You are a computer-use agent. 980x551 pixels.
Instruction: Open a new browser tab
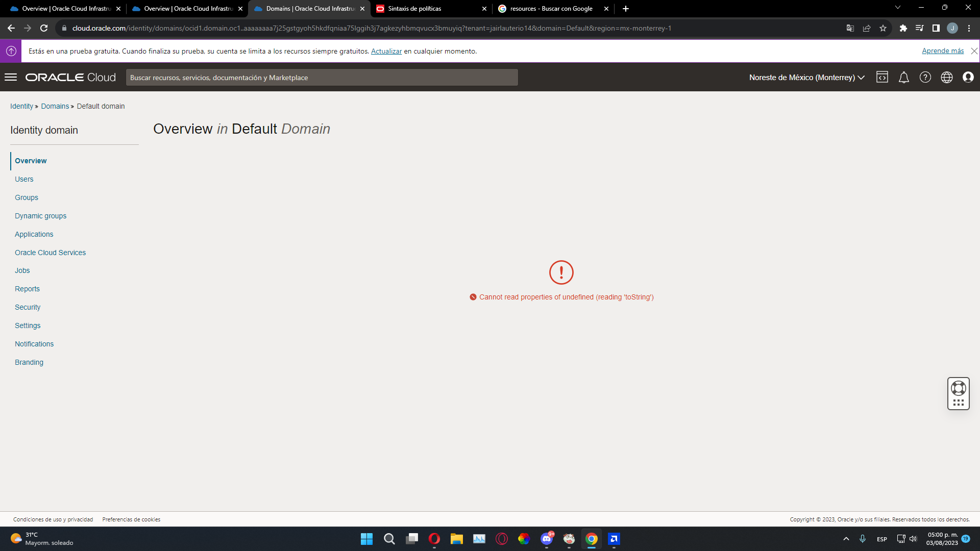[x=626, y=9]
